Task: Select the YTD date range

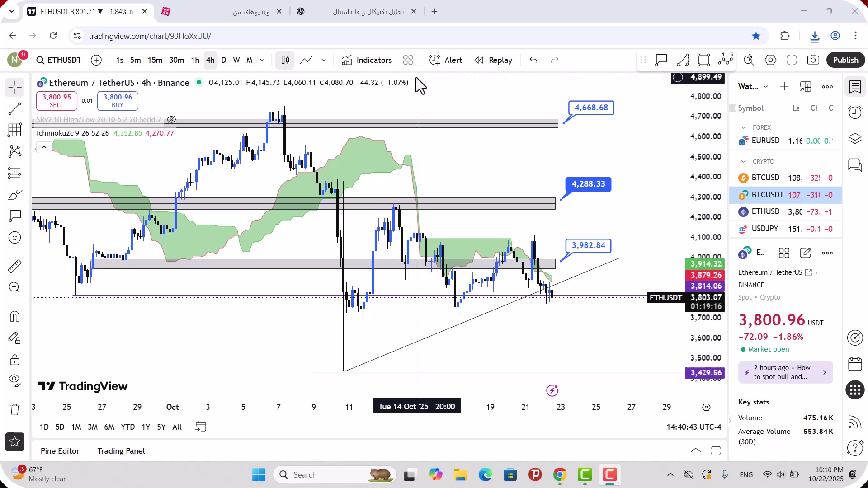Action: [127, 427]
